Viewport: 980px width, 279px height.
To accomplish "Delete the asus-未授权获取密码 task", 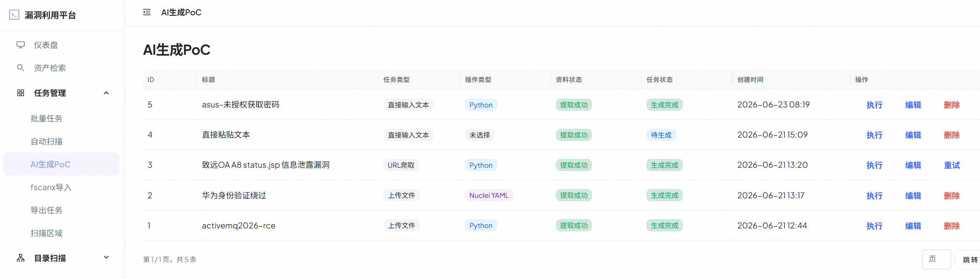I will click(x=952, y=105).
